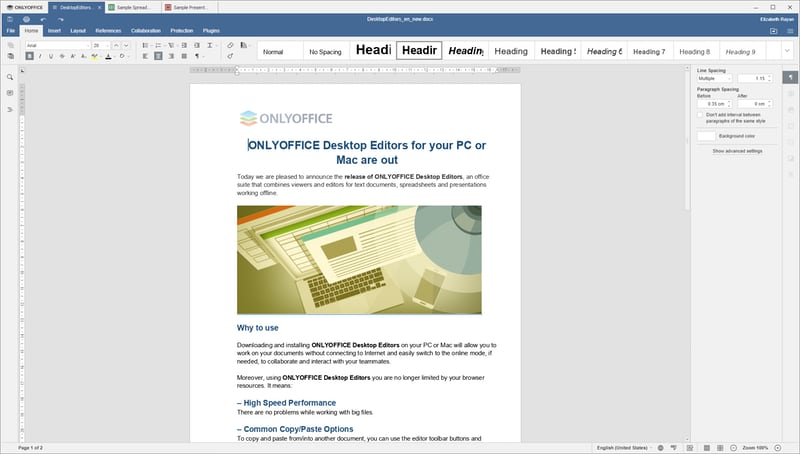The width and height of the screenshot is (800, 454).
Task: Increment the font size
Action: (116, 45)
